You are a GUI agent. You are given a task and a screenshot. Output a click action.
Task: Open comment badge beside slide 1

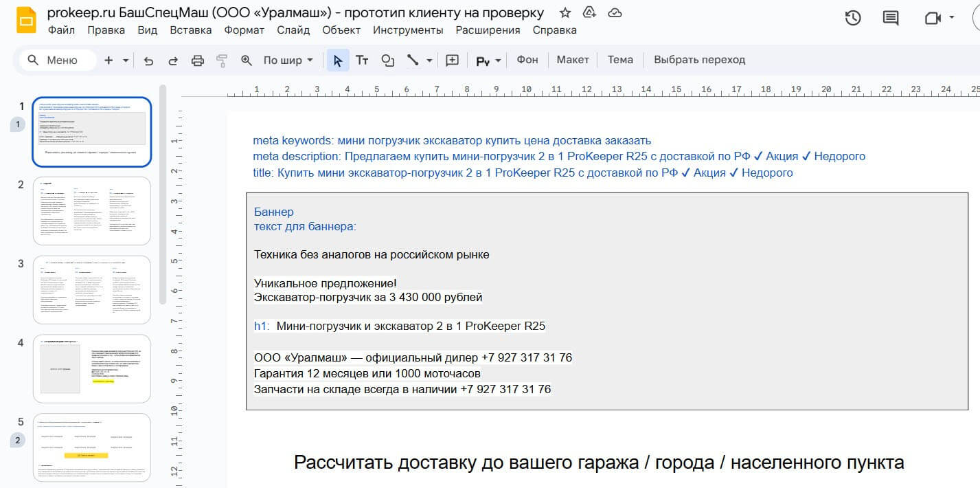tap(18, 124)
